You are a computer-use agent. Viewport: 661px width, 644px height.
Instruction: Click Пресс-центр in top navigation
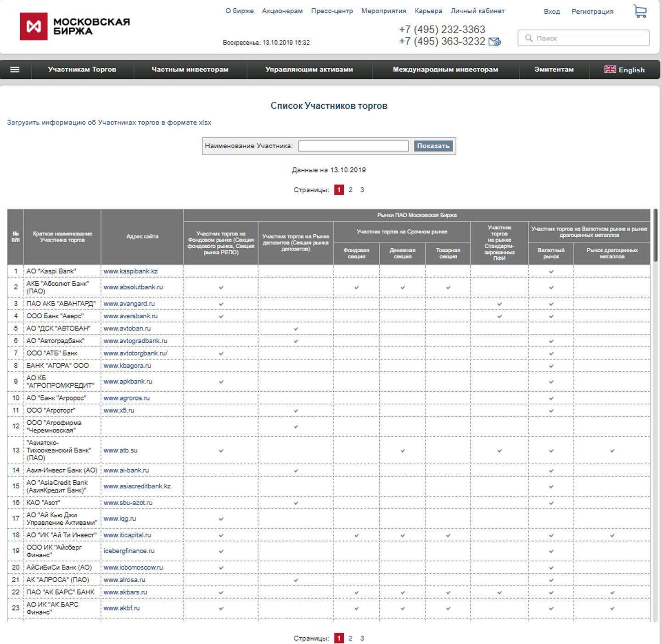coord(332,11)
